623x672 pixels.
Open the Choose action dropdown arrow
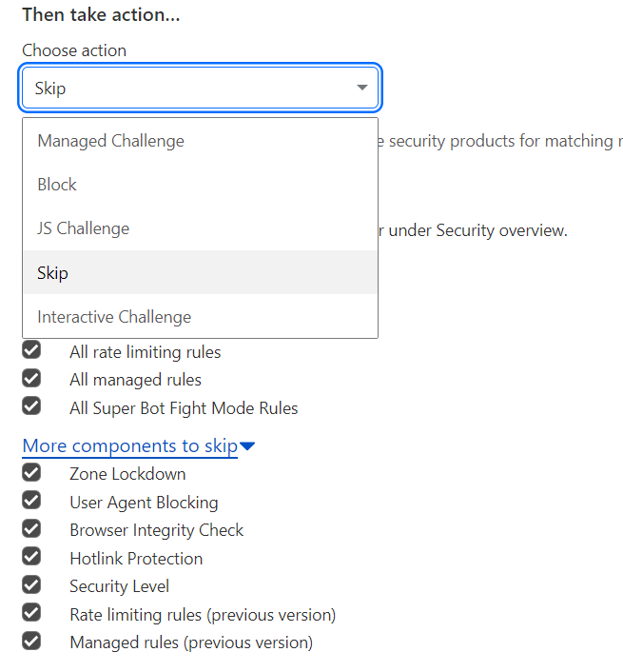[362, 88]
